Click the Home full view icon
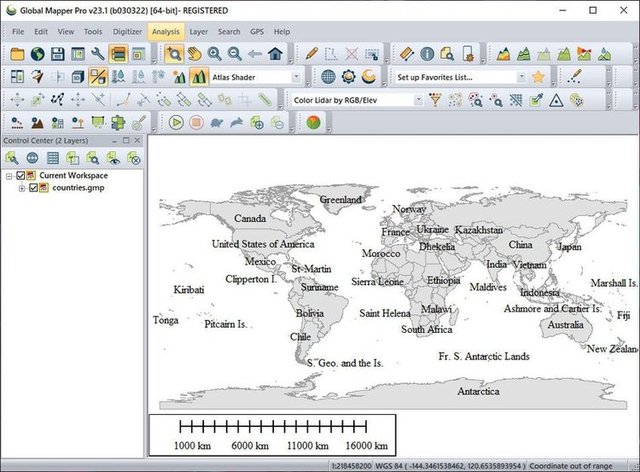The height and width of the screenshot is (472, 640). click(275, 53)
